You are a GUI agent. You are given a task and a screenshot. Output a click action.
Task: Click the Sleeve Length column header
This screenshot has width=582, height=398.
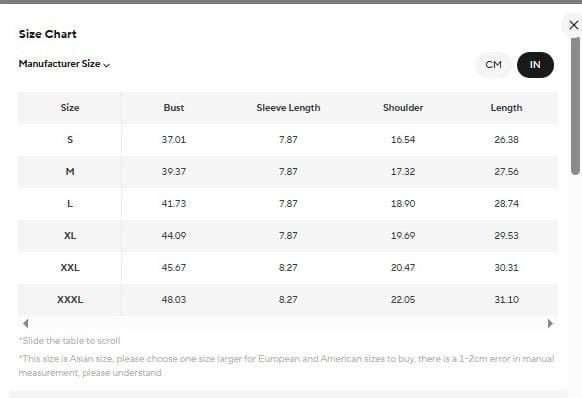click(288, 108)
